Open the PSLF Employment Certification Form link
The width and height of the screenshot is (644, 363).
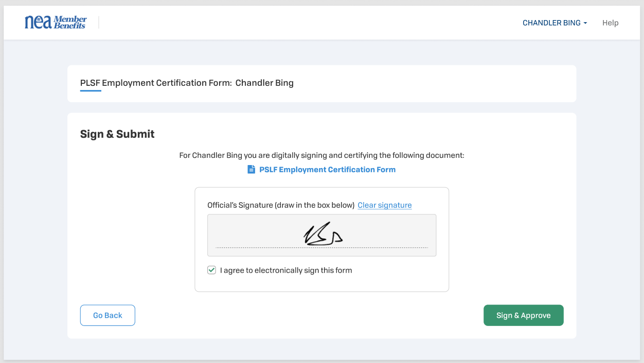[x=327, y=170]
